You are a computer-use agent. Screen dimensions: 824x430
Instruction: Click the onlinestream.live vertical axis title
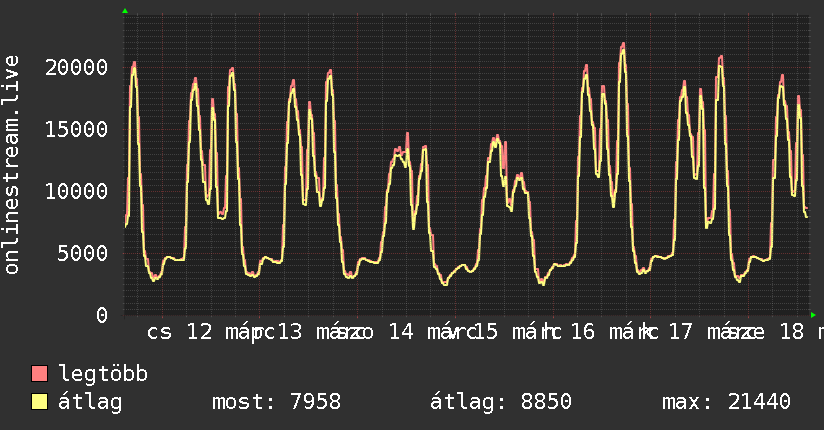12,165
